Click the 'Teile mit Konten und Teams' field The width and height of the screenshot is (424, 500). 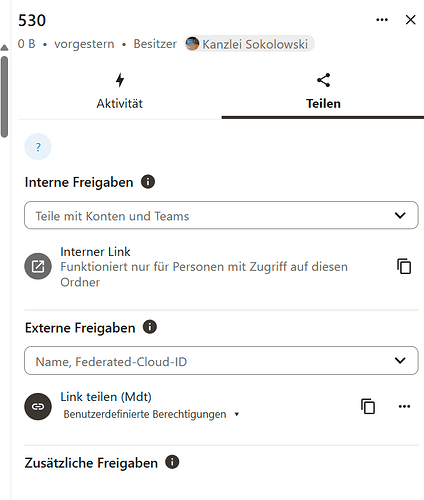pyautogui.click(x=221, y=215)
